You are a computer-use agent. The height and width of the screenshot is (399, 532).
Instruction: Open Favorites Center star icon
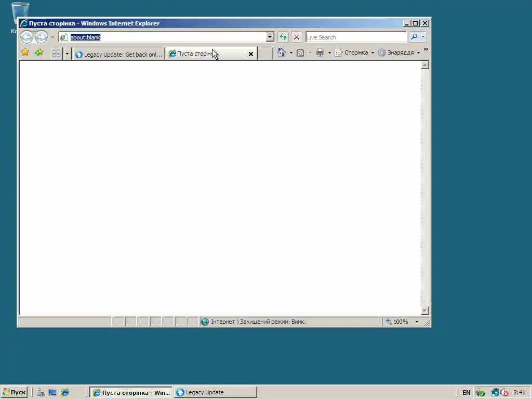click(x=25, y=52)
